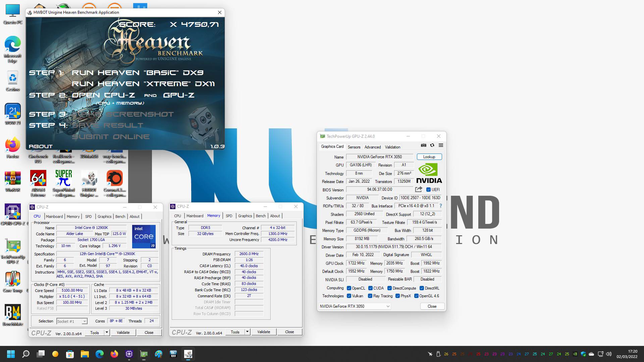This screenshot has height=362, width=644.
Task: Open the Socket #1 selection dropdown
Action: pyautogui.click(x=72, y=321)
